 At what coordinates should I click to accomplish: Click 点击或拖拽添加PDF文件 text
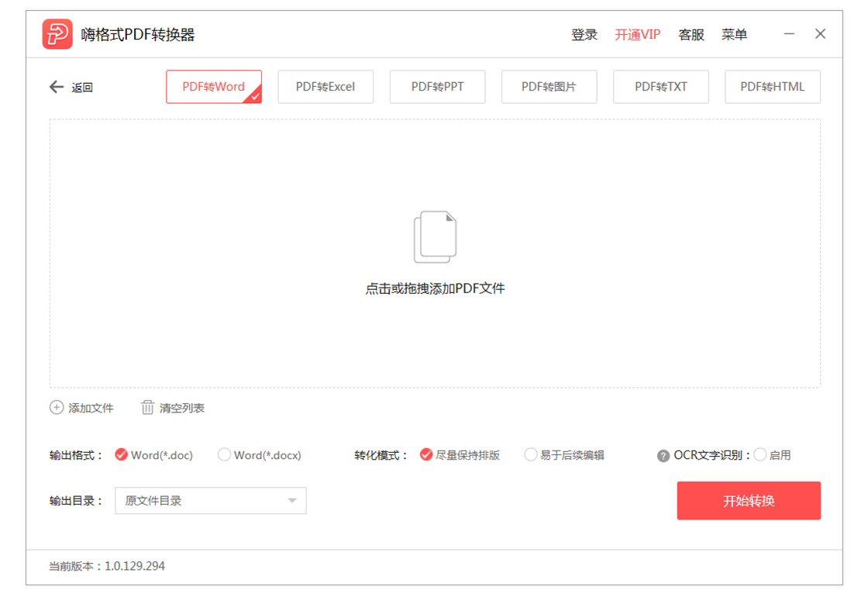click(x=435, y=288)
